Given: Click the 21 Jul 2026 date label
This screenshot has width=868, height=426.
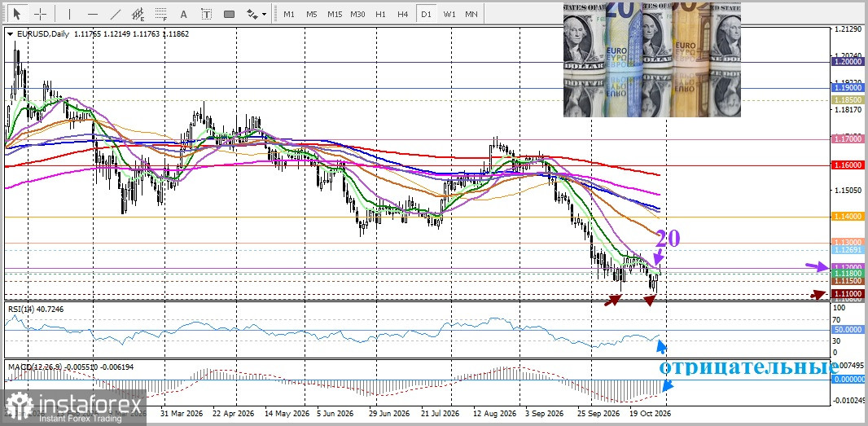Looking at the screenshot, I should point(441,414).
